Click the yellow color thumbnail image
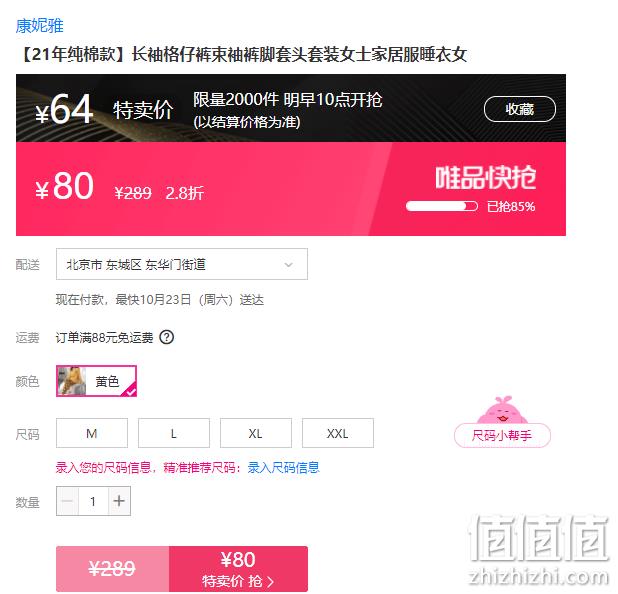This screenshot has width=618, height=594. [x=72, y=381]
